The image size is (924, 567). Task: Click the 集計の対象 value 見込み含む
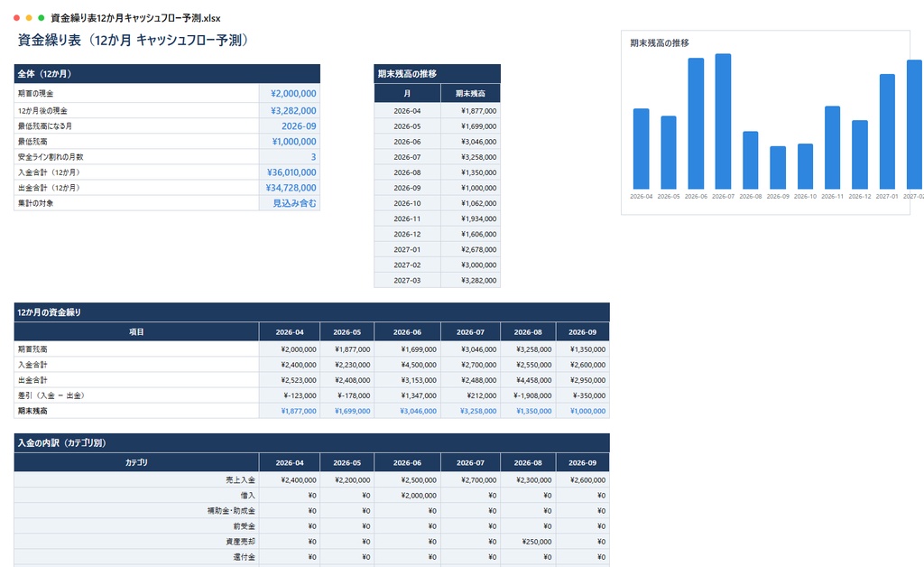(x=290, y=203)
